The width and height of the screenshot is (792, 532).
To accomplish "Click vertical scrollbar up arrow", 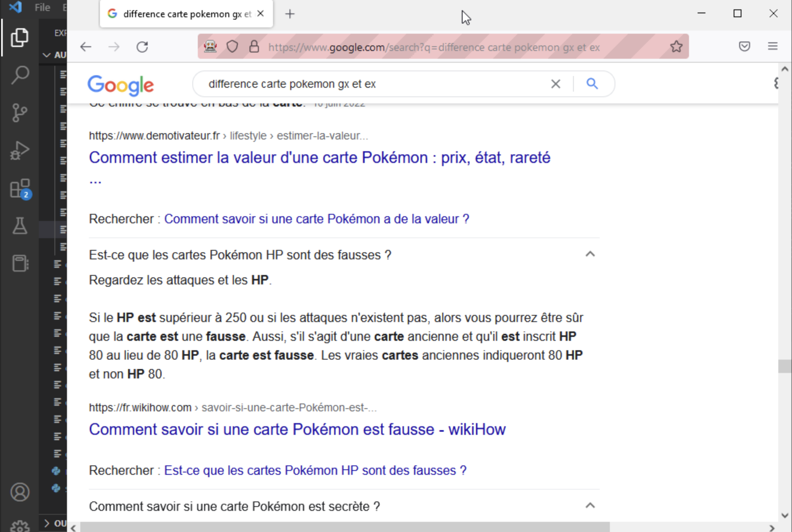I will coord(785,69).
